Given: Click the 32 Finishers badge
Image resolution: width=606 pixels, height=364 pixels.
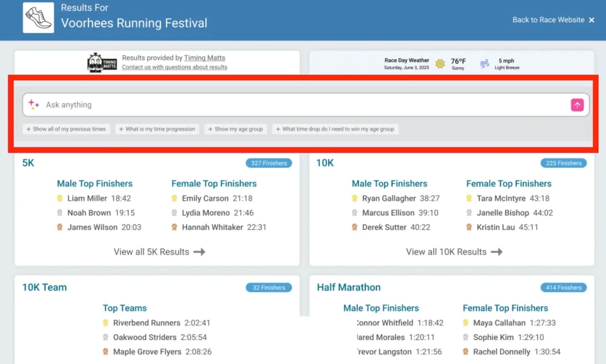Looking at the screenshot, I should (x=269, y=288).
